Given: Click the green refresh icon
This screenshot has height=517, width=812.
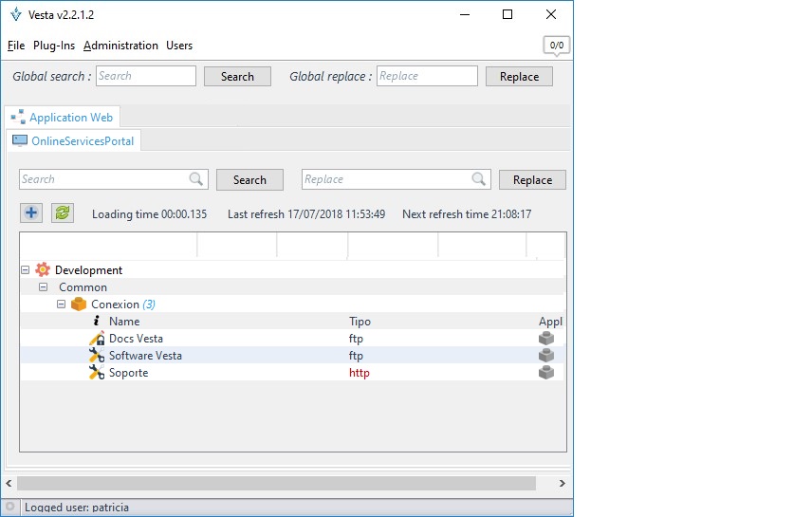Looking at the screenshot, I should coord(63,213).
